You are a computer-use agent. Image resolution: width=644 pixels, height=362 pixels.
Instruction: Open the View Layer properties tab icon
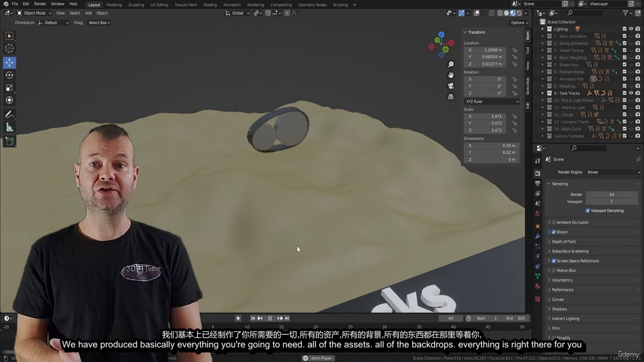538,193
